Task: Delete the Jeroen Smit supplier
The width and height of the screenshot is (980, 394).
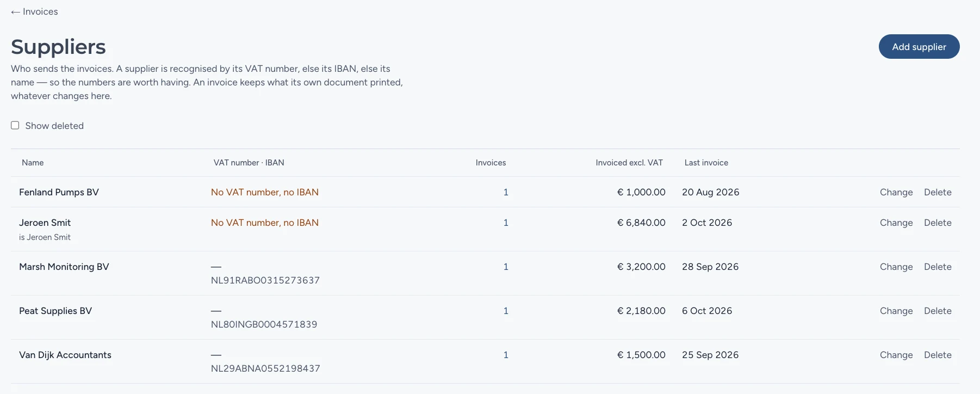Action: [x=938, y=223]
